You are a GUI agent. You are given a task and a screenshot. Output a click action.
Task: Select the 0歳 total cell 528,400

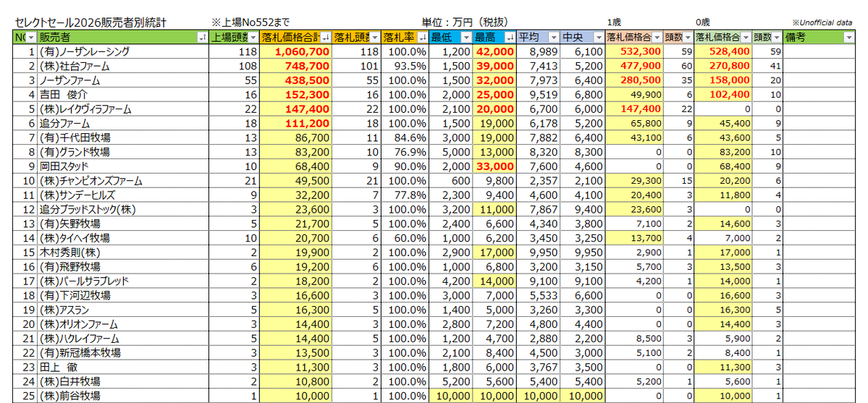pos(723,51)
